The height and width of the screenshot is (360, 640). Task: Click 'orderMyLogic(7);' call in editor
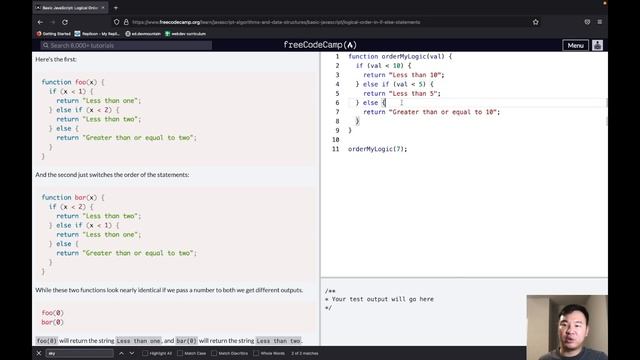pyautogui.click(x=378, y=149)
